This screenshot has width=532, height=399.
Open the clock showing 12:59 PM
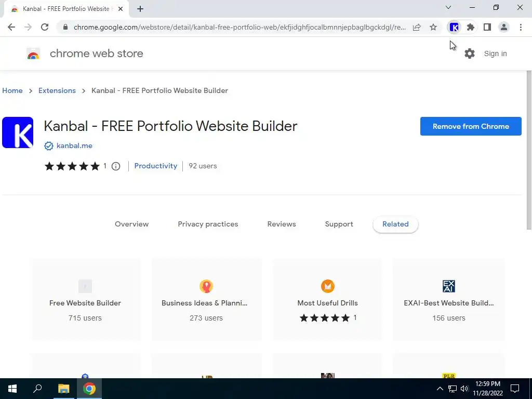(488, 389)
